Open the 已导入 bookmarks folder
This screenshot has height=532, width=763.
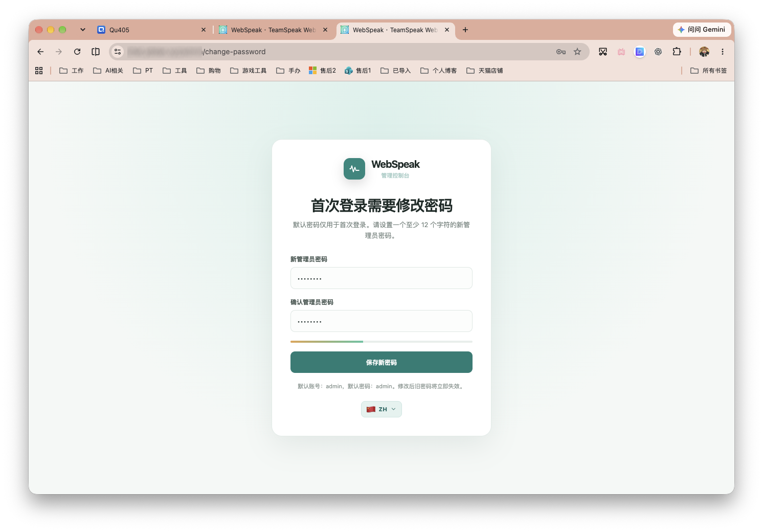point(396,71)
